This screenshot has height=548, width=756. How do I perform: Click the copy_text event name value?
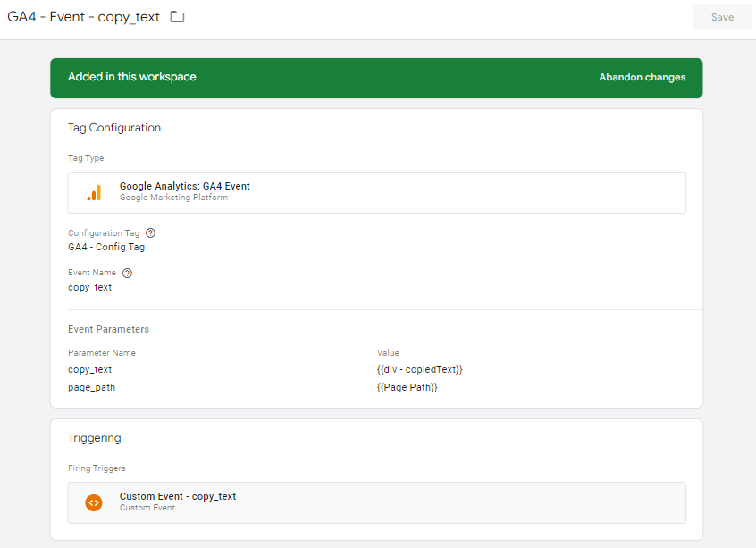point(89,288)
